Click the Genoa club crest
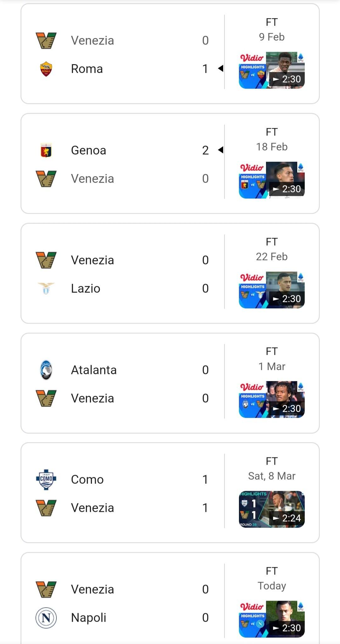The width and height of the screenshot is (340, 644). [x=46, y=150]
